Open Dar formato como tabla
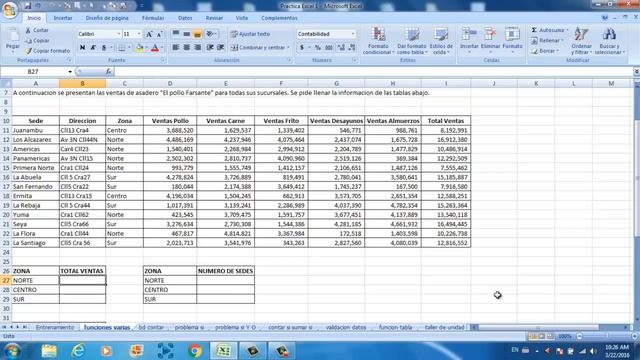Viewport: 640px width, 360px height. (411, 41)
